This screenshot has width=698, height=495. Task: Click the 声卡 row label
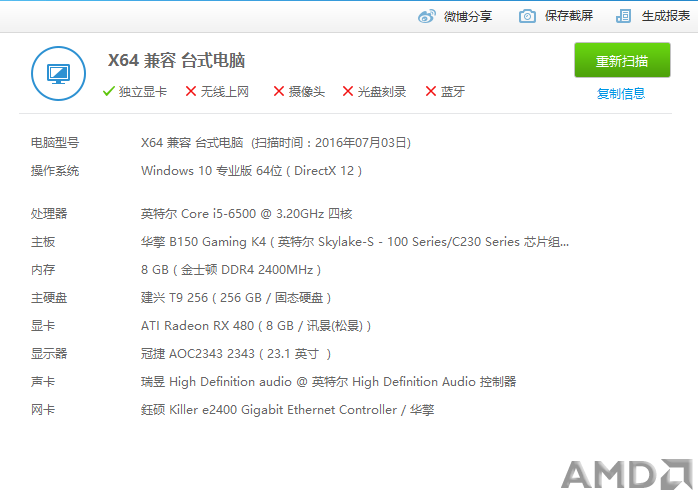click(x=43, y=382)
